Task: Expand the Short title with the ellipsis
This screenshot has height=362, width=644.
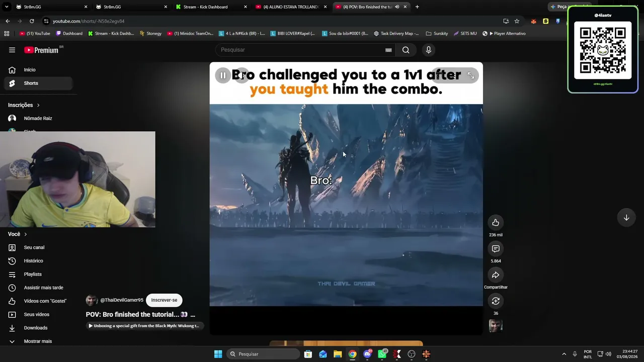Action: (x=193, y=315)
